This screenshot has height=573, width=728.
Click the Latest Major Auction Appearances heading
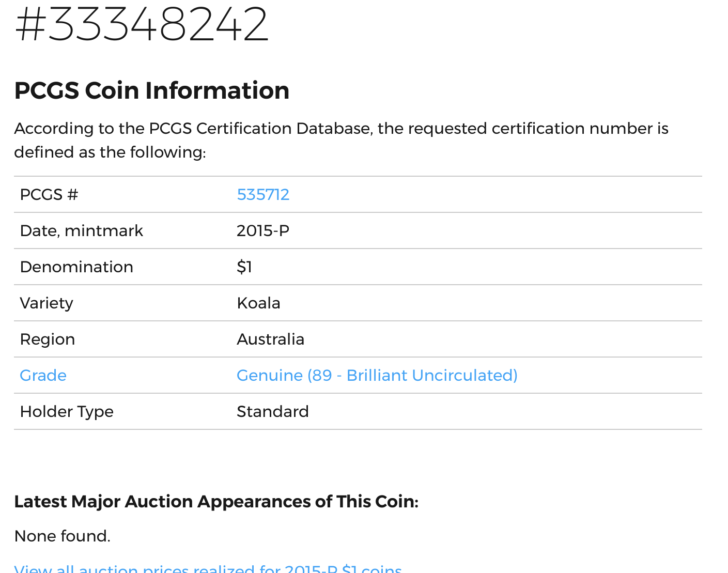click(216, 502)
